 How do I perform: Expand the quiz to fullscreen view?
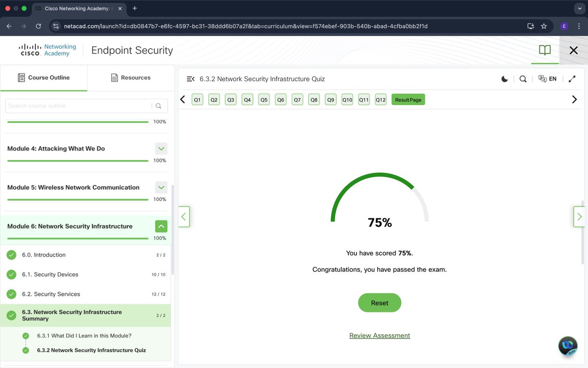pyautogui.click(x=572, y=79)
